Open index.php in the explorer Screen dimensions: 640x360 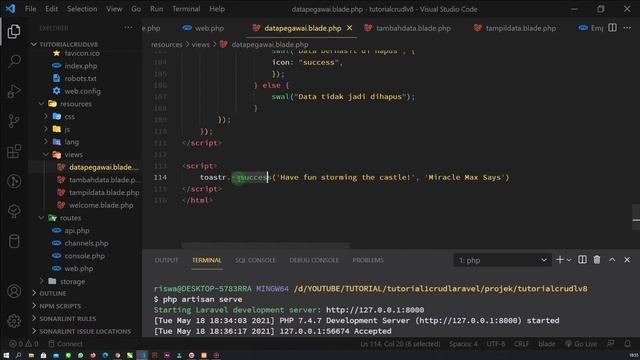[x=80, y=66]
